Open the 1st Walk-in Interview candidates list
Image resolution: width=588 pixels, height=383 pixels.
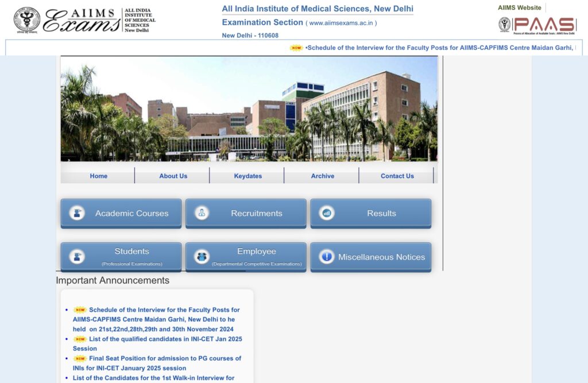(x=153, y=378)
